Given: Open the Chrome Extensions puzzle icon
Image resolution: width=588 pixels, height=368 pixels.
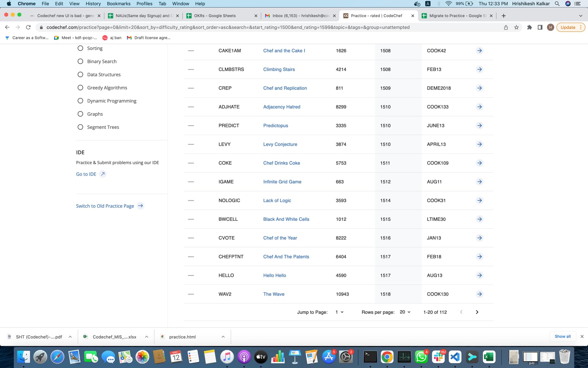Looking at the screenshot, I should 529,27.
